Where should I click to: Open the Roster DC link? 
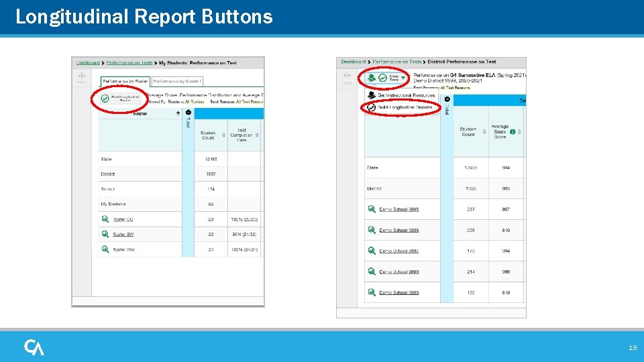pyautogui.click(x=123, y=220)
